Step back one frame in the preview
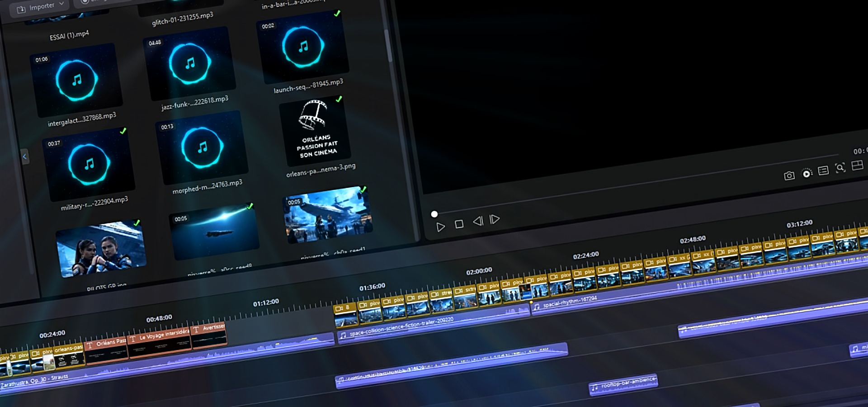Screen dimensions: 868x407 click(x=478, y=221)
